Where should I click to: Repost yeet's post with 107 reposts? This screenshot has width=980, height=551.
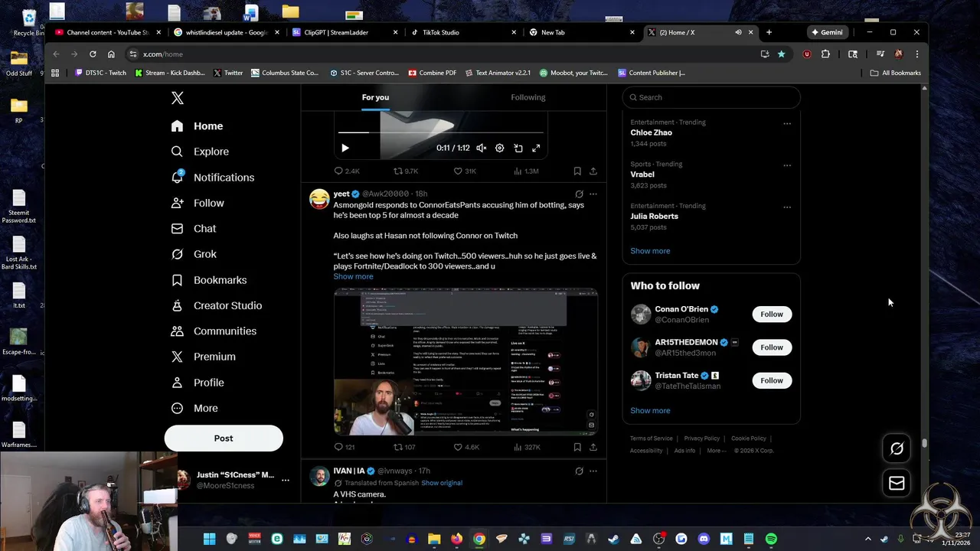pyautogui.click(x=403, y=447)
